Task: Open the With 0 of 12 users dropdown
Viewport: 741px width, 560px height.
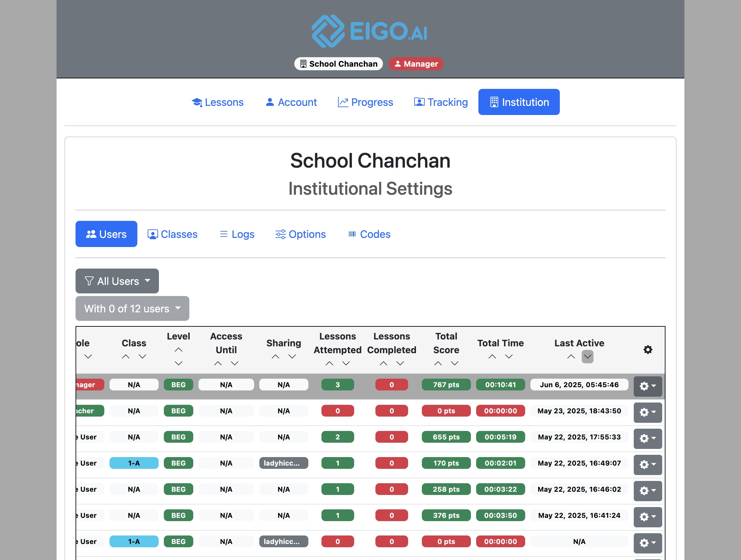Action: click(x=132, y=309)
